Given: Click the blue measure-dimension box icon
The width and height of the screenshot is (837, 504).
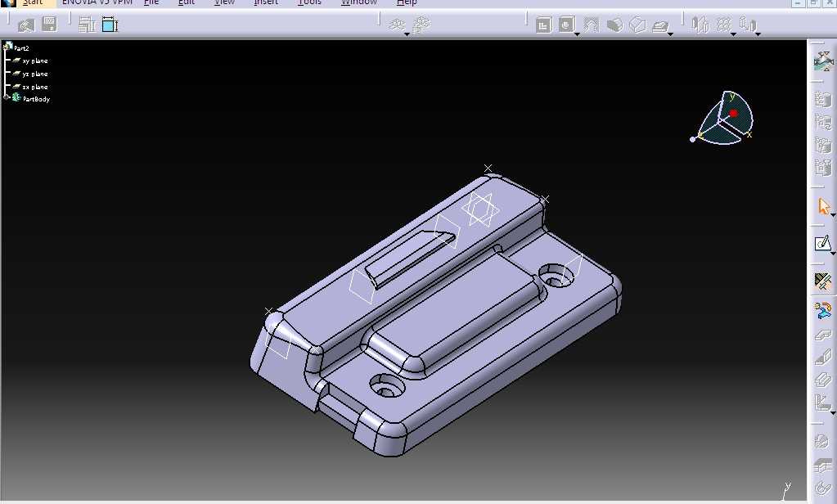Looking at the screenshot, I should 110,25.
